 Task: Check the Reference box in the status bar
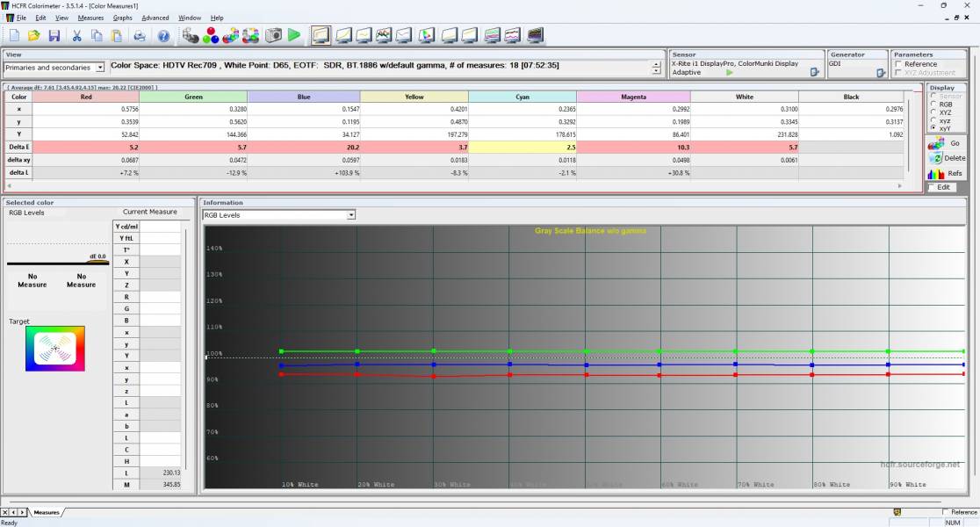pos(945,512)
